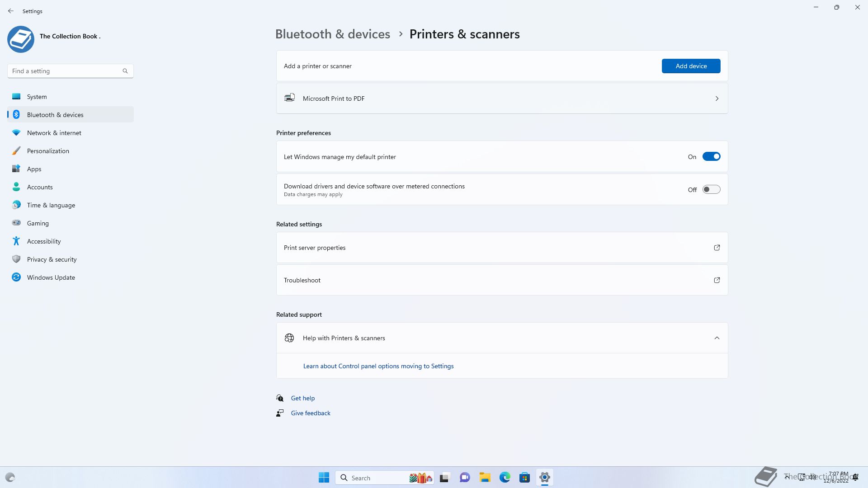The width and height of the screenshot is (868, 488).
Task: Open Network & internet settings
Action: pos(71,133)
